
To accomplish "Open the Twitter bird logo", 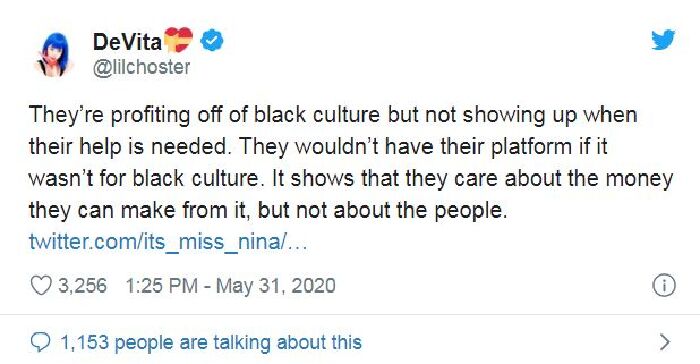I will 662,40.
